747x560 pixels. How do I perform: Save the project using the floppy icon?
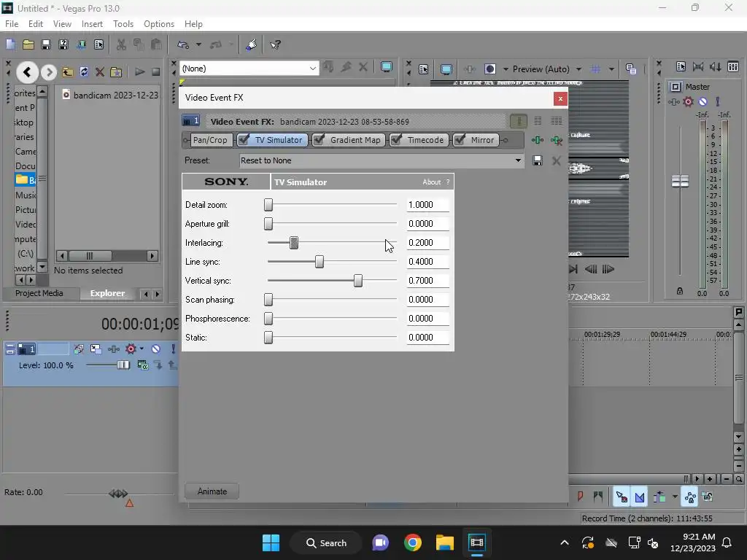tap(46, 44)
